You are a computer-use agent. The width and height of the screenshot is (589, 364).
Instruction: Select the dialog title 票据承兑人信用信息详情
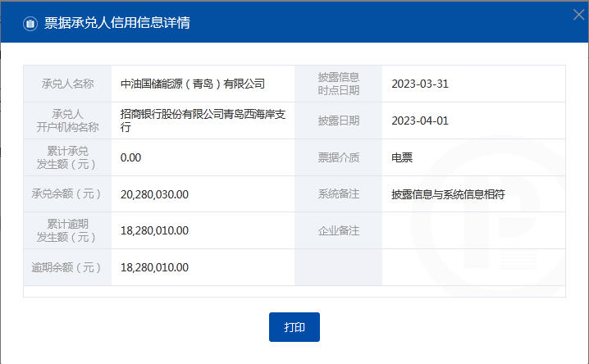117,22
